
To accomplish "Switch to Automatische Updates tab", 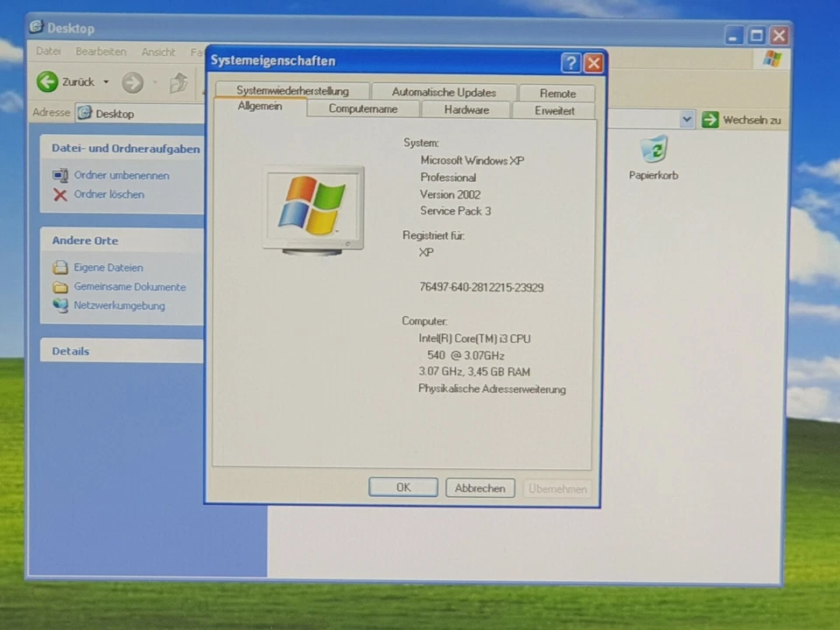I will pos(444,92).
